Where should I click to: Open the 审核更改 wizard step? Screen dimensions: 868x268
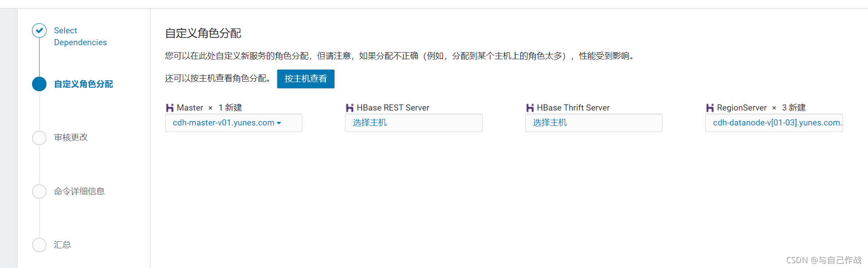tap(71, 138)
